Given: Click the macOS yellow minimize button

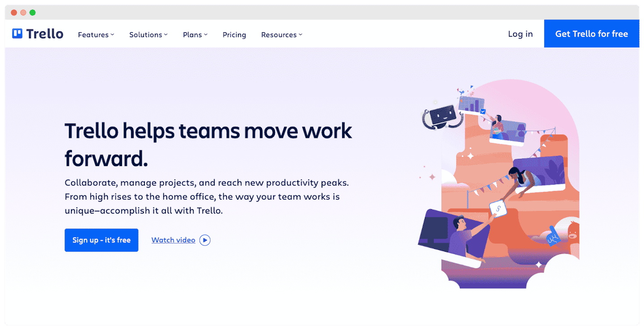Looking at the screenshot, I should point(23,13).
